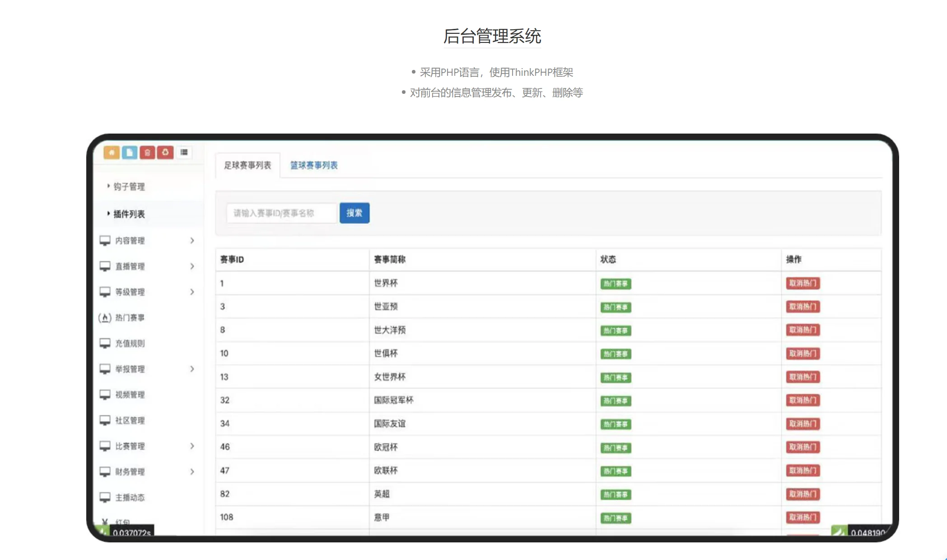Viewport: 947px width, 560px height.
Task: Click the red trash icon button
Action: (147, 153)
